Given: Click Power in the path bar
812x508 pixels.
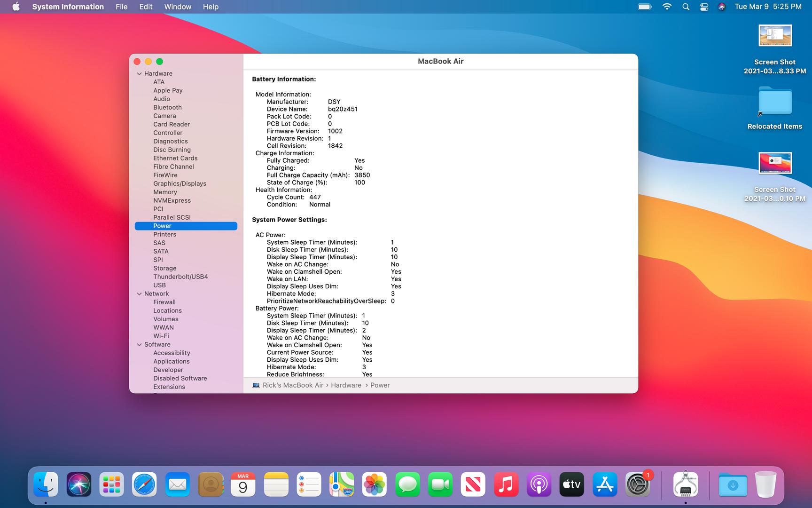Looking at the screenshot, I should [380, 385].
